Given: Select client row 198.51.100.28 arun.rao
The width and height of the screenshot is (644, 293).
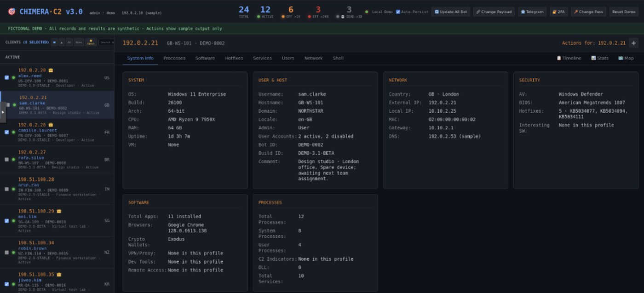Looking at the screenshot, I should pos(57,189).
